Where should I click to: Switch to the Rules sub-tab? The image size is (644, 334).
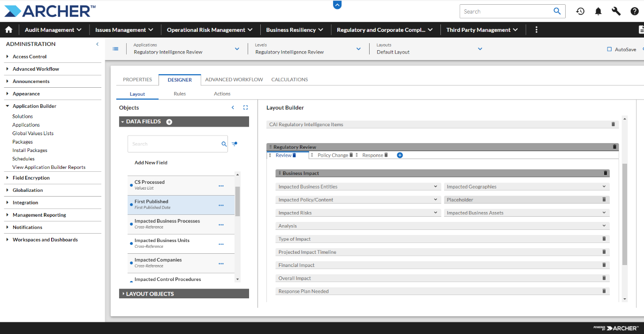point(180,94)
